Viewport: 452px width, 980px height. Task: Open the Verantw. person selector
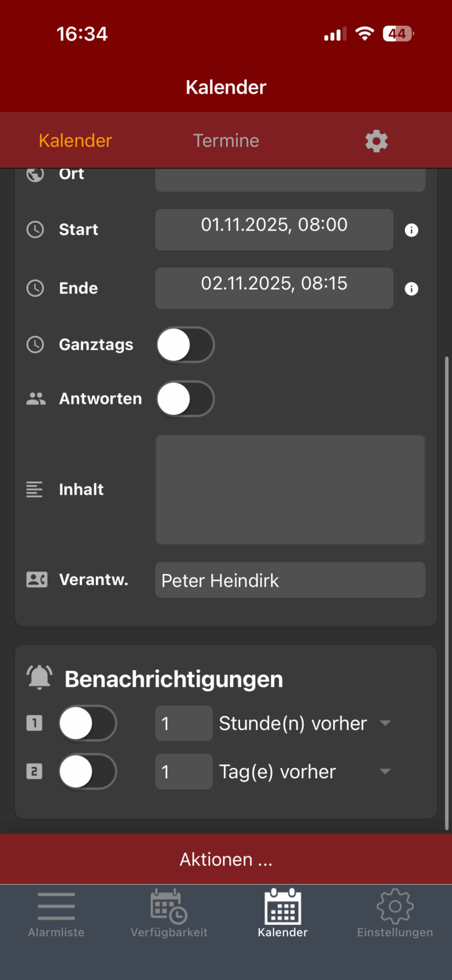coord(290,580)
